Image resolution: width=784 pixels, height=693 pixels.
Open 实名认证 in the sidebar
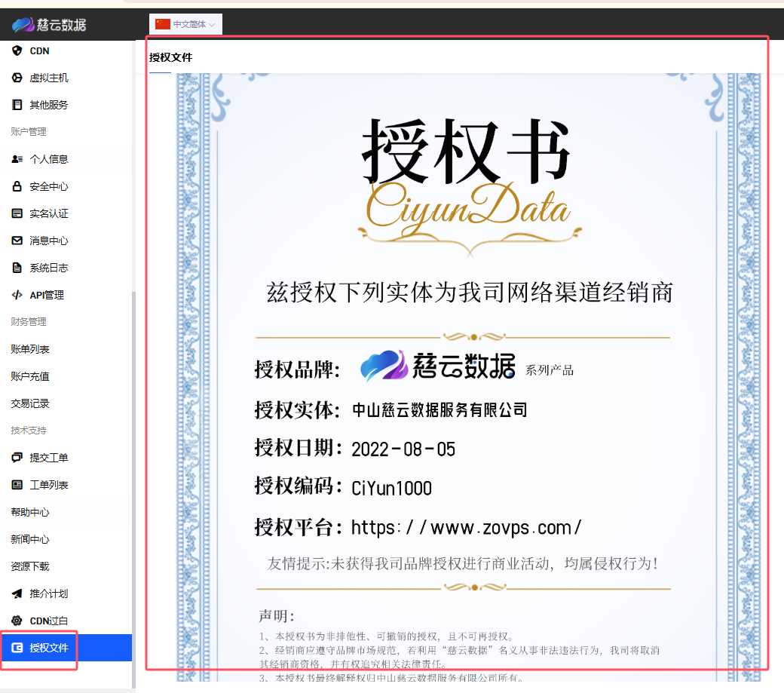[49, 213]
